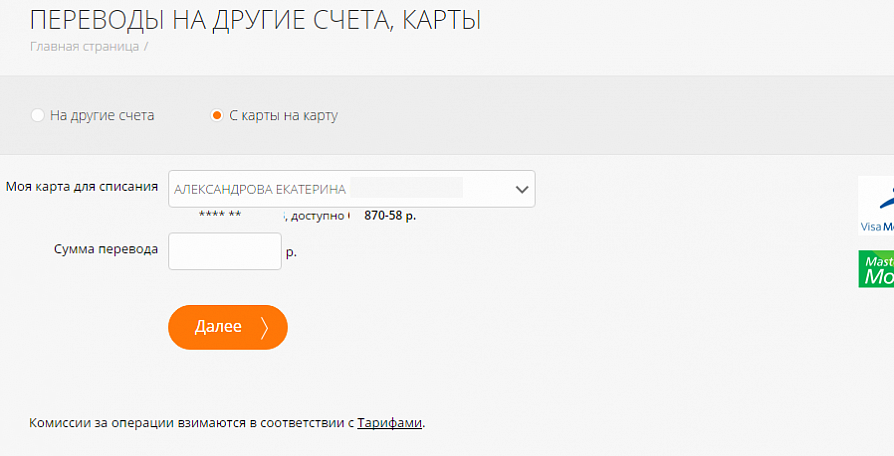Click the green MasterCard MoneySend logo
The height and width of the screenshot is (456, 894).
point(876,269)
